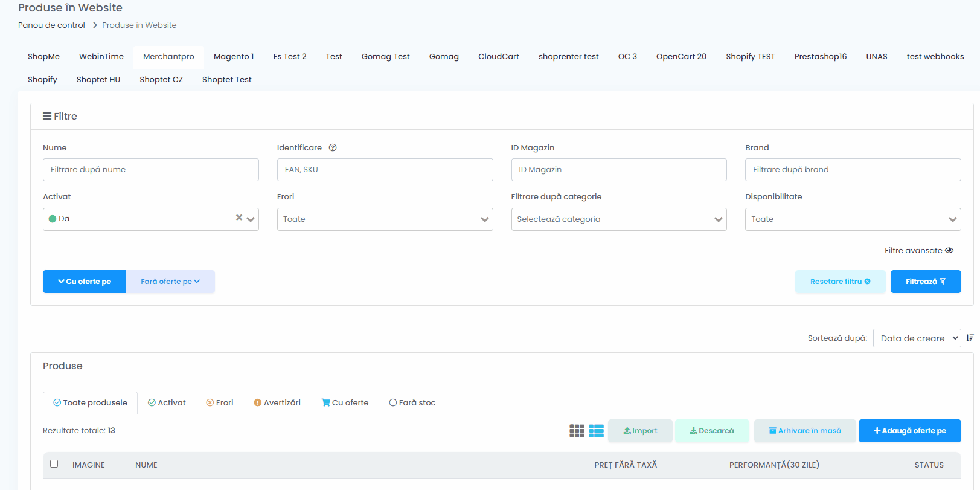Switch to the WebinTime store tab

(101, 56)
